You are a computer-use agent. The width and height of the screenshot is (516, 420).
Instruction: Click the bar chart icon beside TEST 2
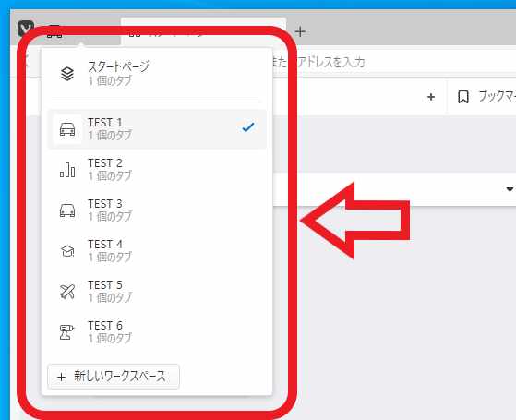pyautogui.click(x=67, y=170)
